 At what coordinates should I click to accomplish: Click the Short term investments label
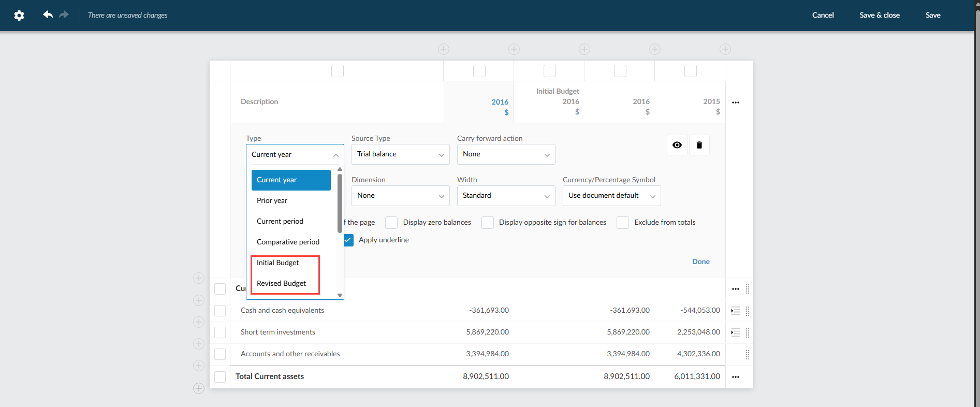[x=278, y=332]
